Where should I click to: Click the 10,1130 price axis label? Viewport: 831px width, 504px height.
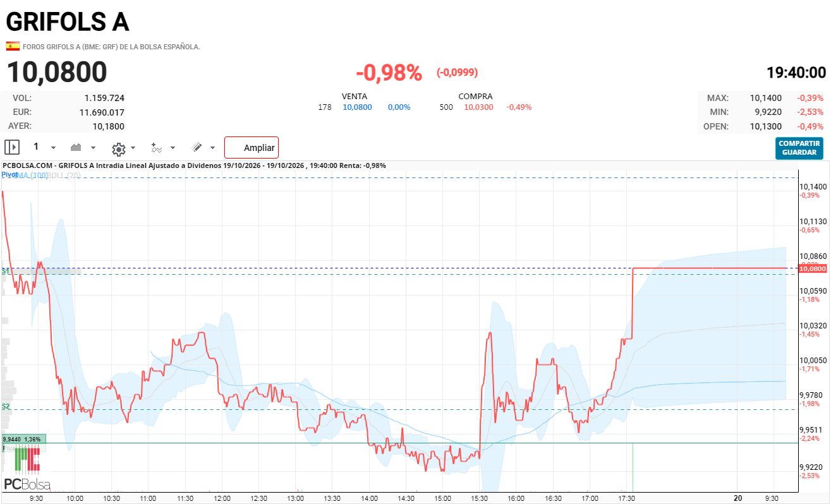813,222
